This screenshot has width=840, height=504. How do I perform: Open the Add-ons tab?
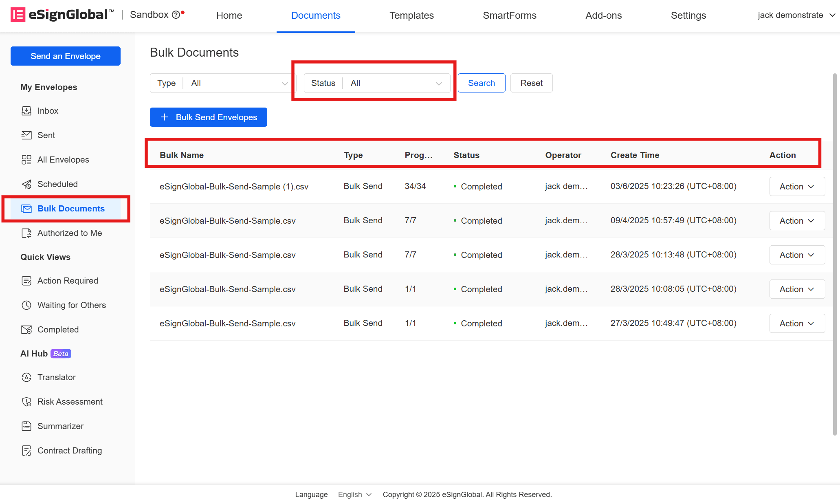pos(603,15)
